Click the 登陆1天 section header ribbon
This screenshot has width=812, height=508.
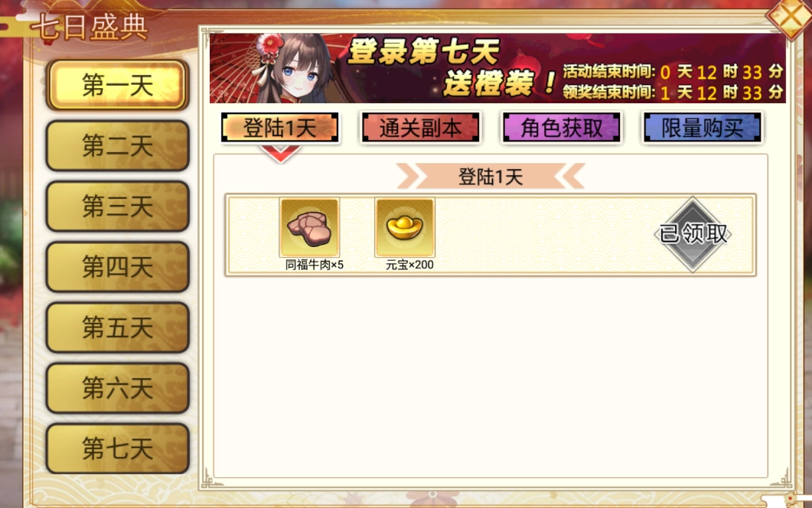pos(491,177)
